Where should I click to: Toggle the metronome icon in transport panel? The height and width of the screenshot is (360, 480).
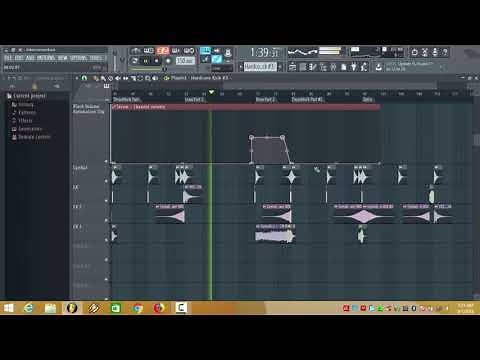coord(136,51)
